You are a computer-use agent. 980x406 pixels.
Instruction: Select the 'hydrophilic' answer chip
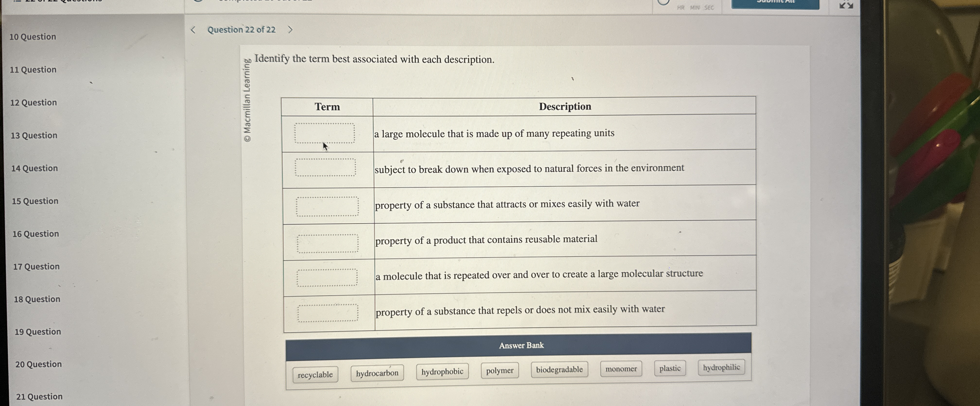pyautogui.click(x=721, y=367)
